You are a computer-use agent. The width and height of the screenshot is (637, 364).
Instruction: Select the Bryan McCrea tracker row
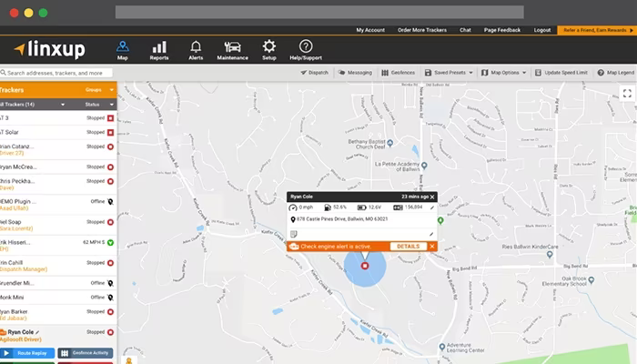pos(58,167)
